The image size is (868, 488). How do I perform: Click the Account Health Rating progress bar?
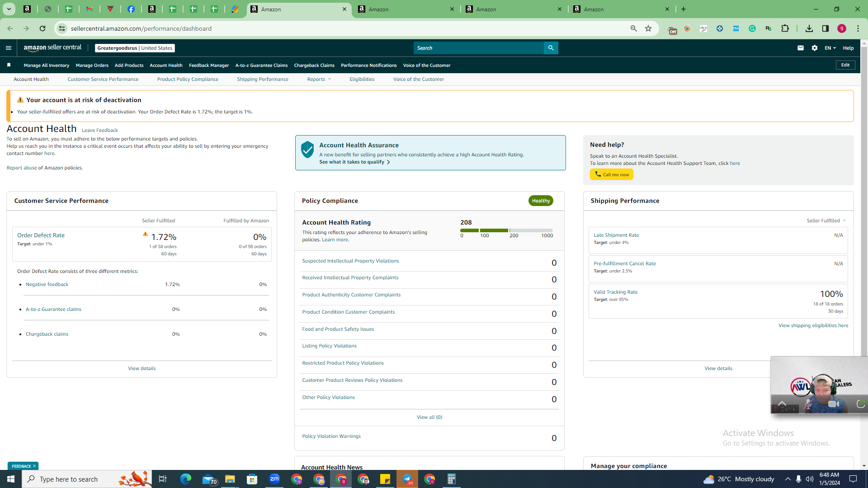[x=506, y=230]
